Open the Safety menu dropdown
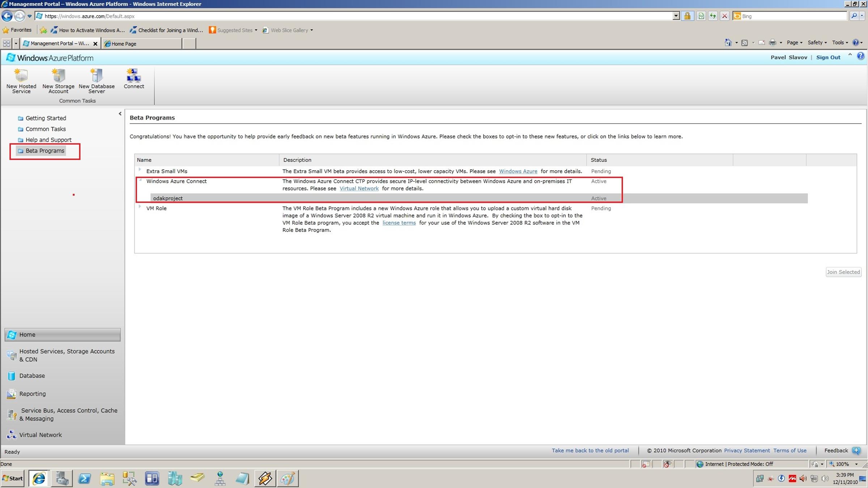868x488 pixels. click(817, 43)
